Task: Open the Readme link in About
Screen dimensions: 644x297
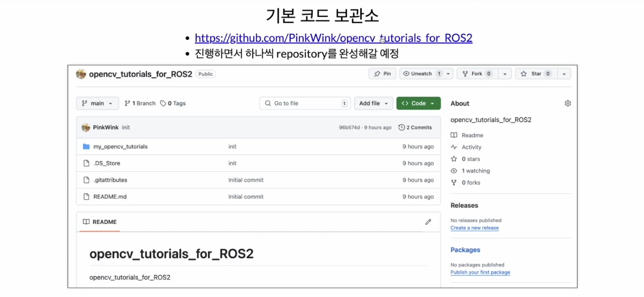Action: (x=472, y=135)
